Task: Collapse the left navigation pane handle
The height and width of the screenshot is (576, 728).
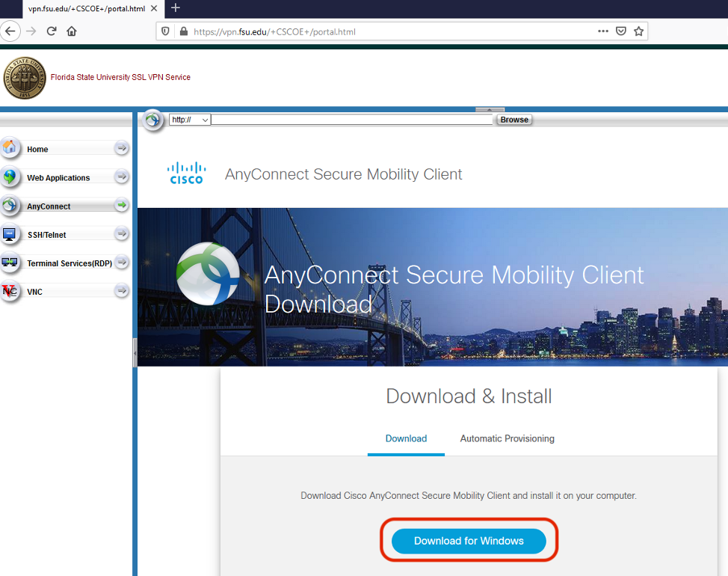Action: point(135,353)
